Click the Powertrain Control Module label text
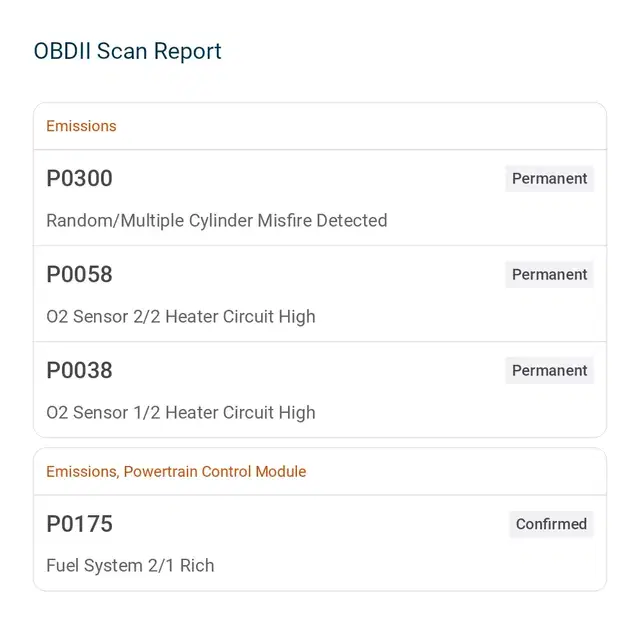 [x=215, y=471]
